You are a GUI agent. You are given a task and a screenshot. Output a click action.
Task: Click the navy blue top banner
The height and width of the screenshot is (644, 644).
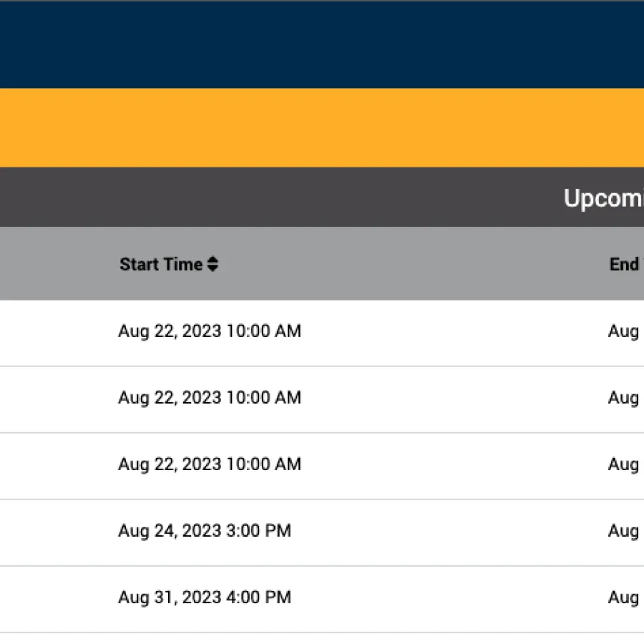[322, 44]
